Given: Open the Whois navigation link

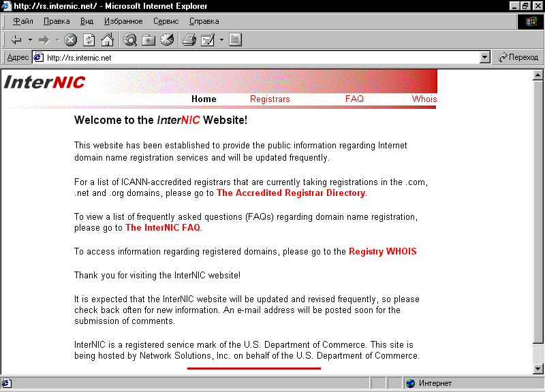Looking at the screenshot, I should point(424,99).
